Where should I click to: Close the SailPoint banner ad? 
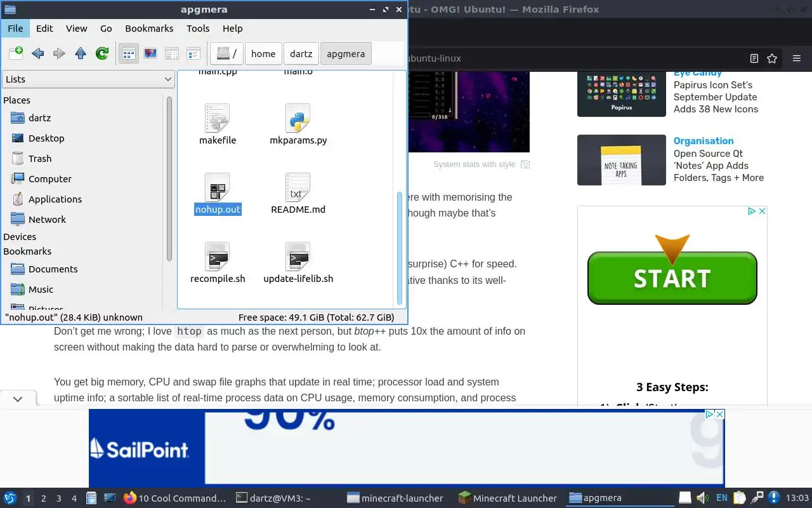(719, 414)
